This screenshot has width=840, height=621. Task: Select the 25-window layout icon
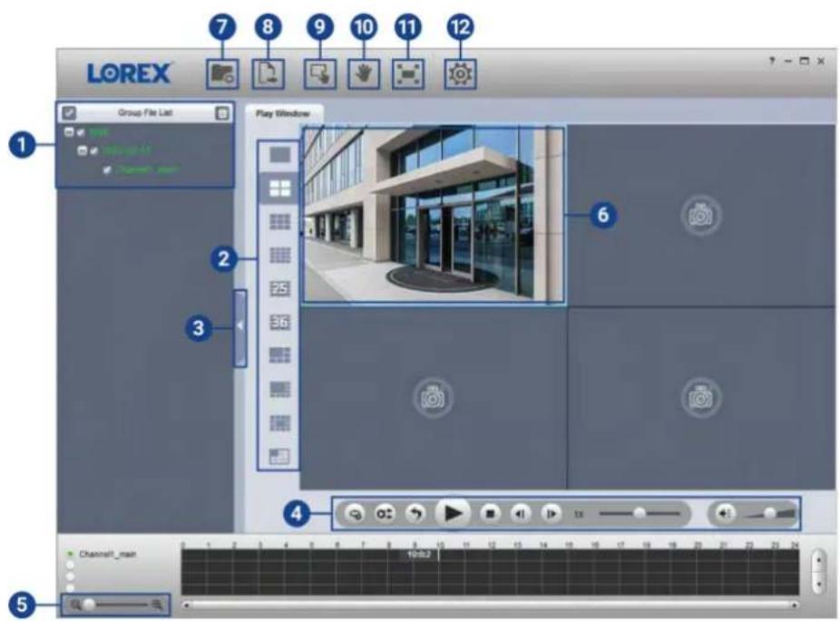coord(279,288)
